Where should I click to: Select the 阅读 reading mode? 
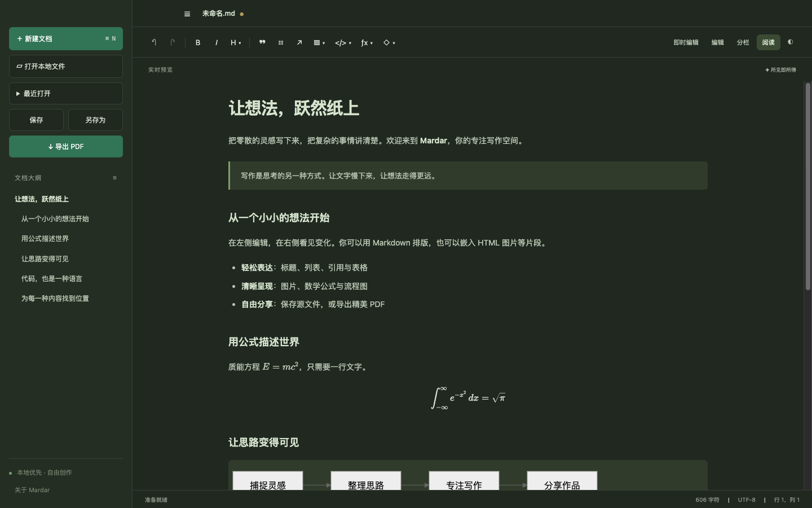768,42
